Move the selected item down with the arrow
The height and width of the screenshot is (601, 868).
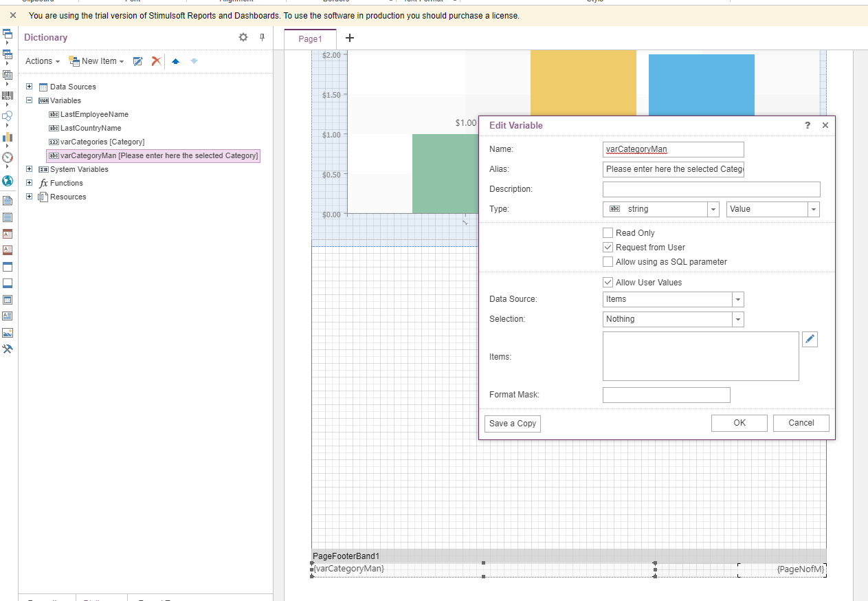tap(194, 61)
